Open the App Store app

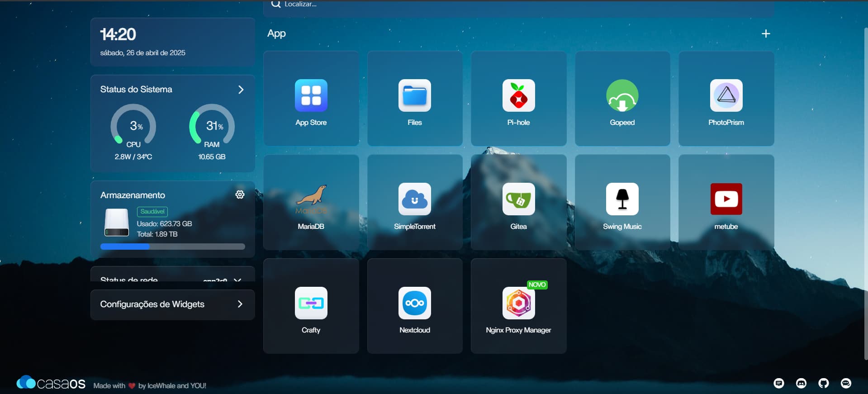[x=311, y=96]
